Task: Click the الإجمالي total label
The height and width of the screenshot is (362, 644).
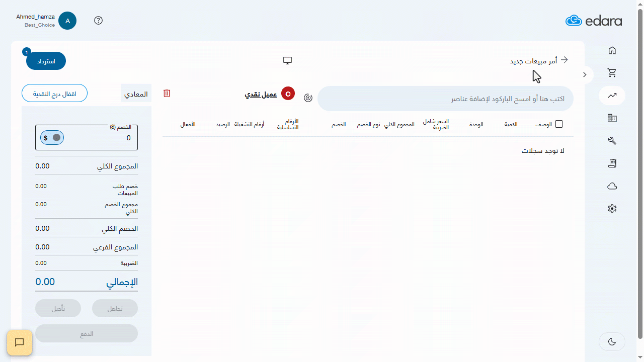Action: click(x=122, y=283)
